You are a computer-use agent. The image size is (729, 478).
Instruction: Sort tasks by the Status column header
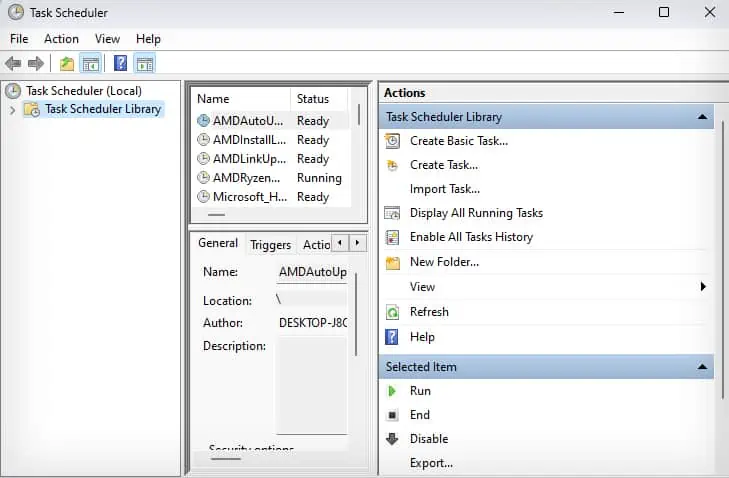pyautogui.click(x=319, y=99)
